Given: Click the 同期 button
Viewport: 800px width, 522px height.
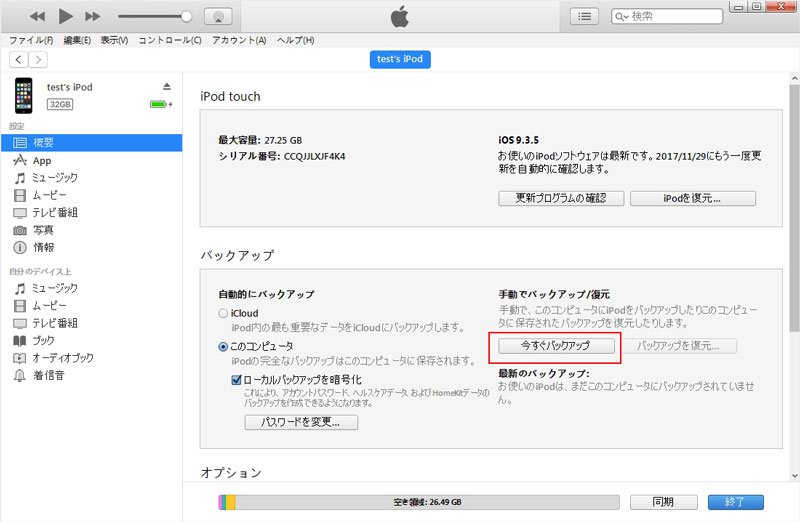Looking at the screenshot, I should point(663,502).
